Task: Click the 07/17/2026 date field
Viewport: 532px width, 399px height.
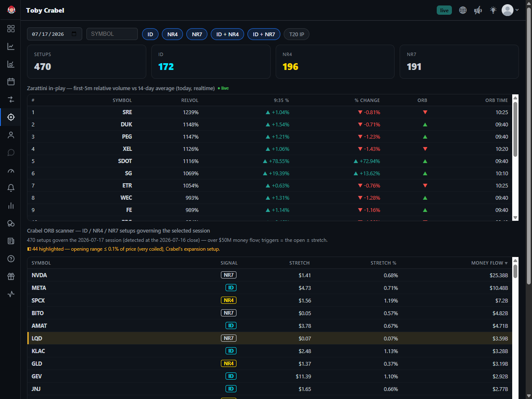Action: (x=55, y=34)
